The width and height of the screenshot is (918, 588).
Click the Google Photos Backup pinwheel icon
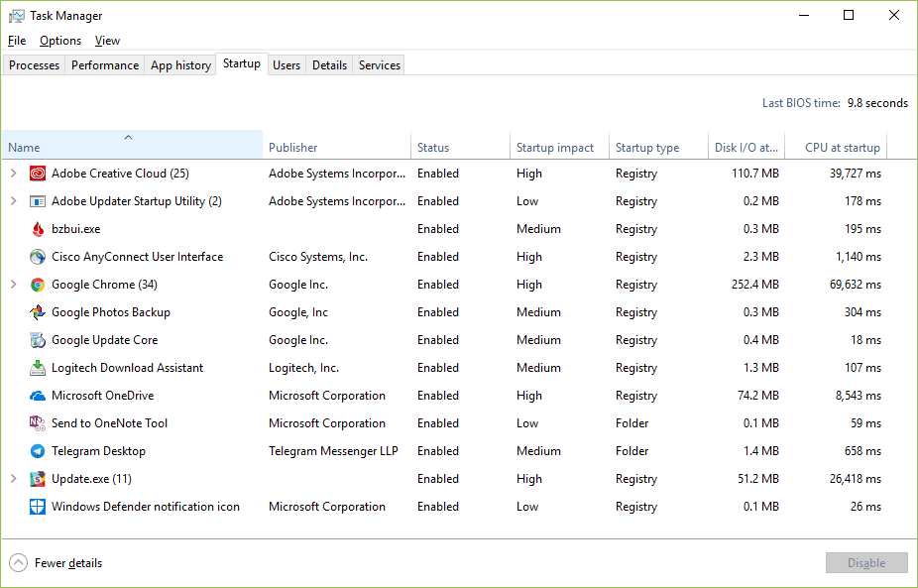click(38, 312)
